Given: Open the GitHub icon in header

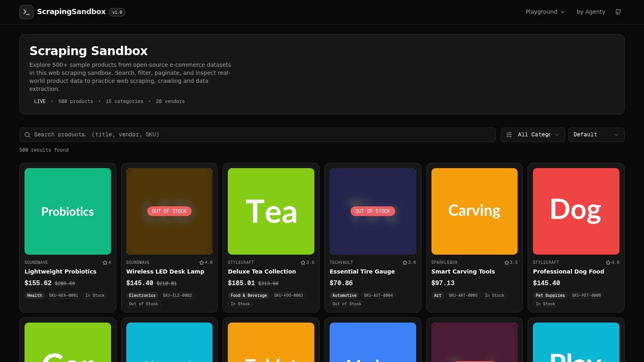Looking at the screenshot, I should click(618, 12).
